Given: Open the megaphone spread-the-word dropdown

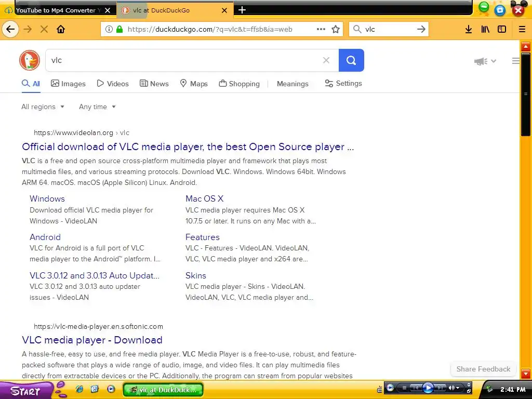Looking at the screenshot, I should [x=485, y=61].
